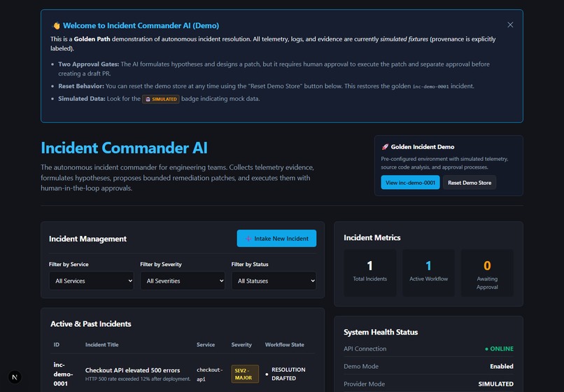This screenshot has height=392, width=564.
Task: Click the SIMULATED badge in the banner
Action: click(161, 99)
